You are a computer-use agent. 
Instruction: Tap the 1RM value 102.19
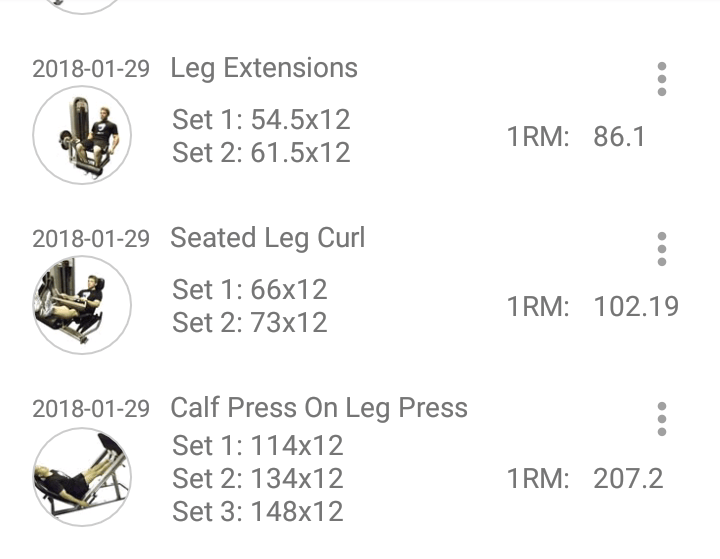636,306
